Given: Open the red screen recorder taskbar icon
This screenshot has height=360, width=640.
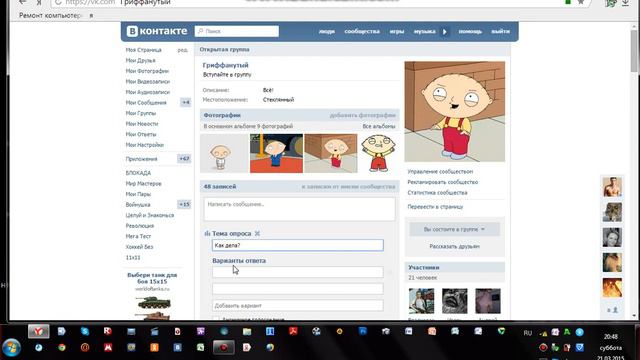Looking at the screenshot, I should pyautogui.click(x=224, y=347).
